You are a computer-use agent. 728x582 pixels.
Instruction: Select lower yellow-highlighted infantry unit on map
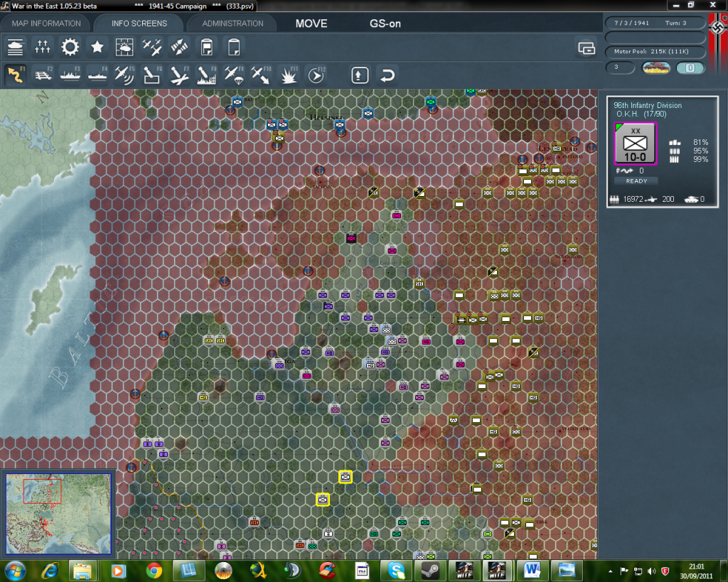point(323,500)
